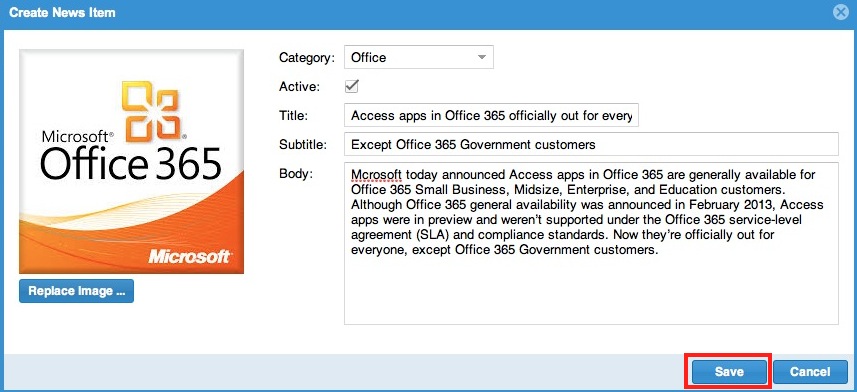Click the Office 365 preview image
Viewport: 857px width, 392px height.
click(131, 161)
